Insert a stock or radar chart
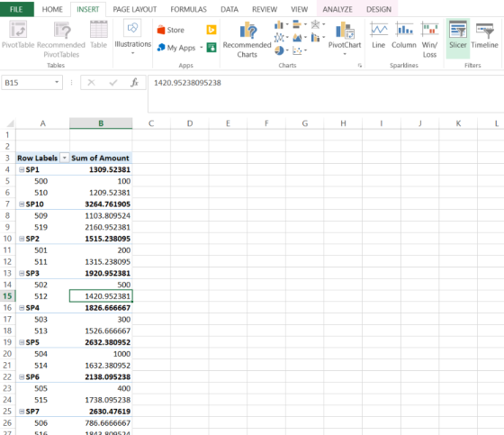 click(x=318, y=24)
